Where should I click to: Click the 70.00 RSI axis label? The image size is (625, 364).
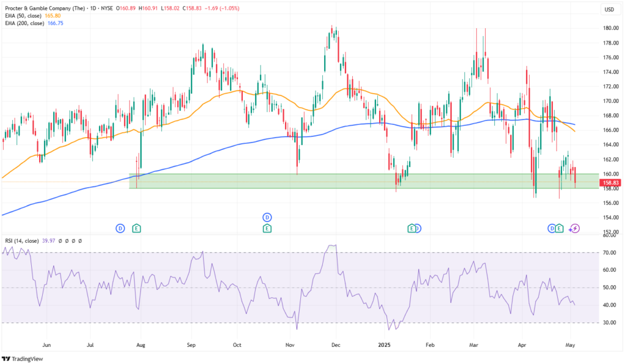point(610,252)
